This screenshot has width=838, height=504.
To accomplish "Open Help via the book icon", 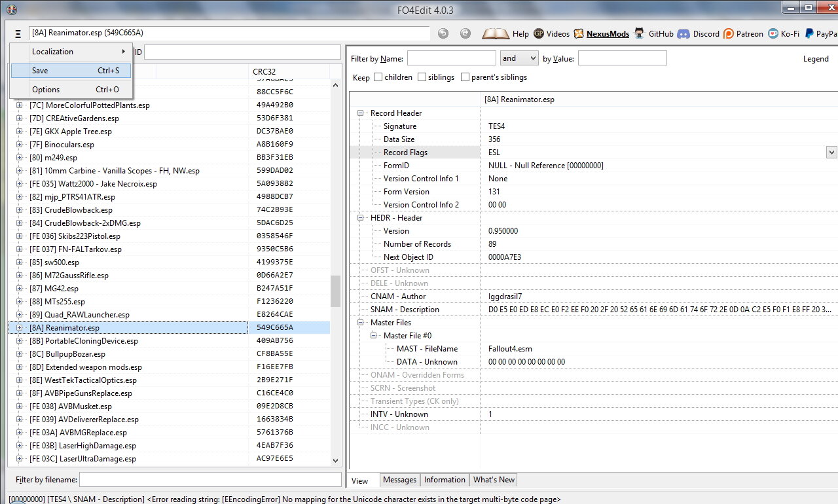I will pyautogui.click(x=496, y=33).
